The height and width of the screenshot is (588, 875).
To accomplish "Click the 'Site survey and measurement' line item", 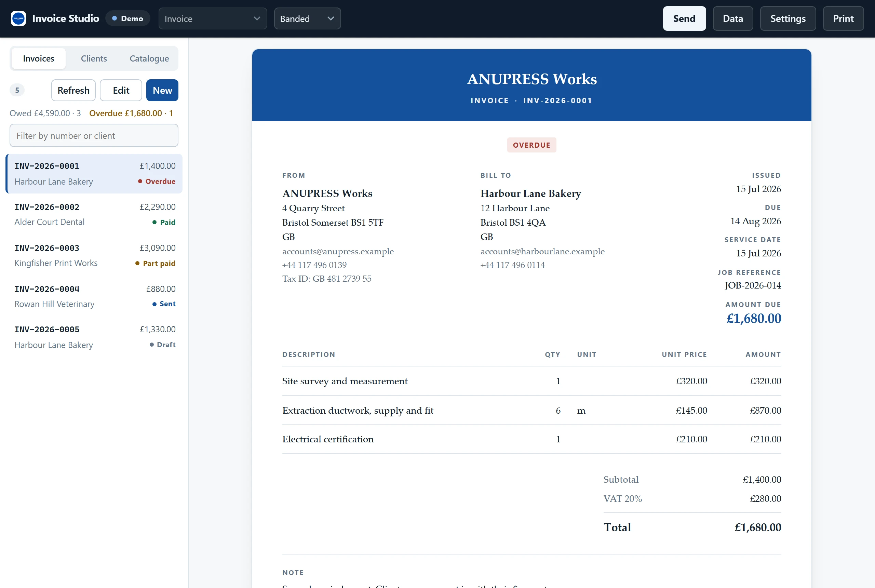I will click(x=345, y=381).
